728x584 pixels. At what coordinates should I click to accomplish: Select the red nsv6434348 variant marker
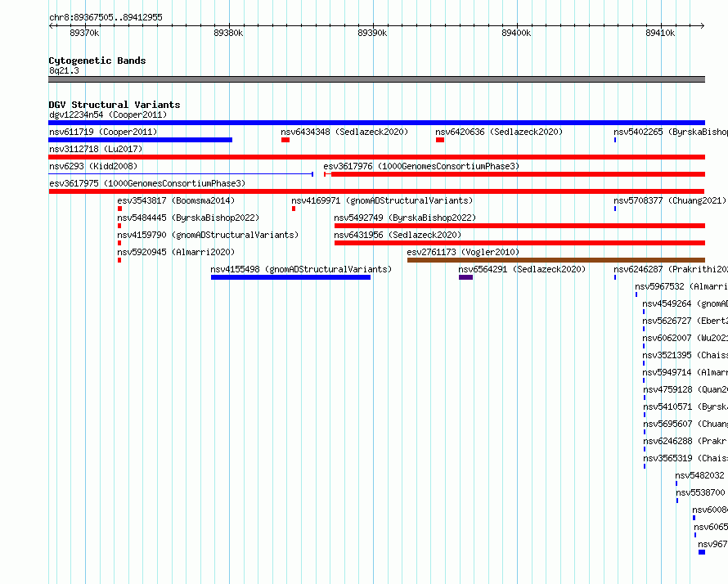pos(285,140)
